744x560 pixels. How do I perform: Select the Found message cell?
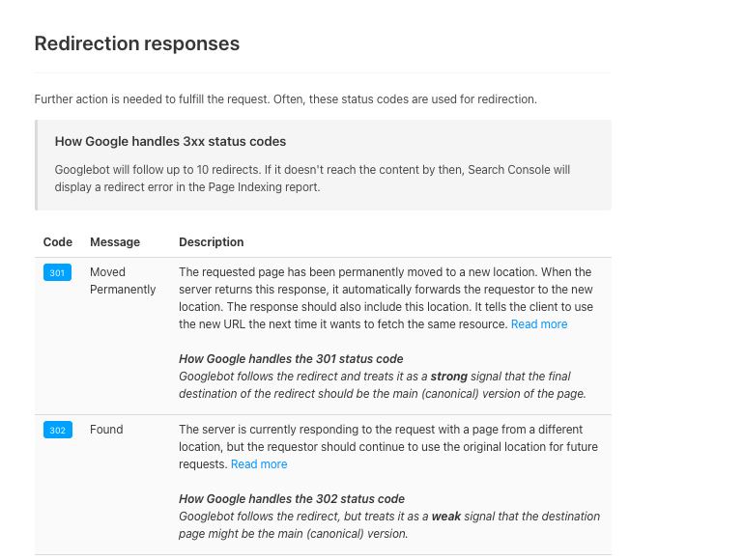point(106,430)
